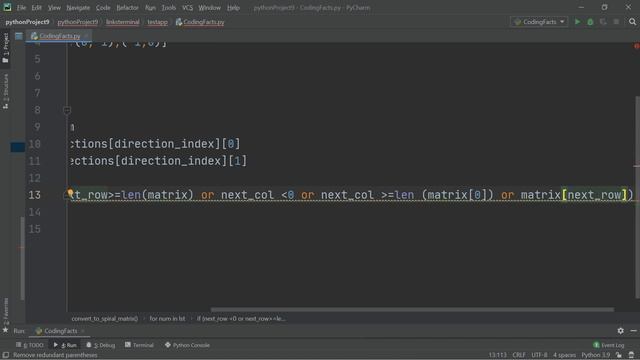Open the View menu

54,8
